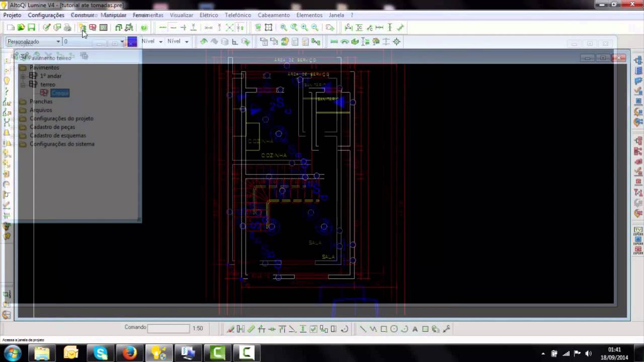Viewport: 644px width, 362px height.
Task: Click the red grid sketch window icon
Action: pos(93,28)
